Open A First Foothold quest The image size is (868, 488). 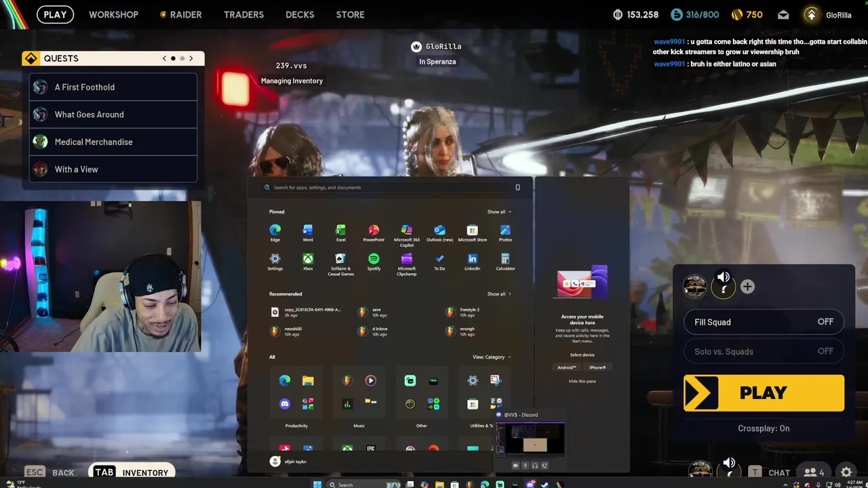113,87
